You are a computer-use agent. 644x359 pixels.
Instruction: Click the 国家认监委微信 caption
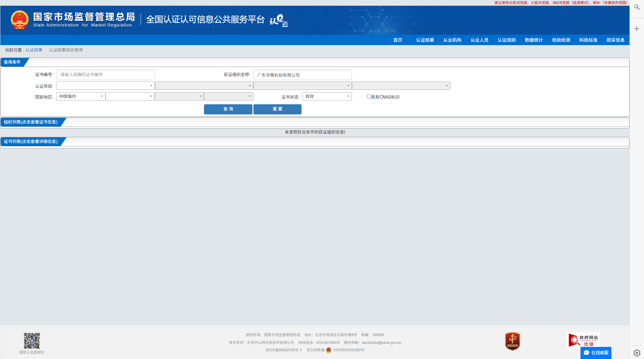(x=32, y=353)
